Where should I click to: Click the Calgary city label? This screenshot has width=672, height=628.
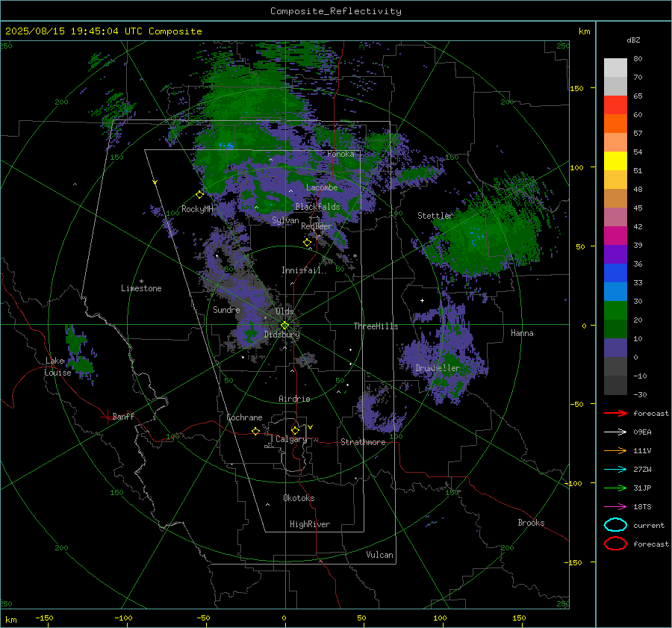click(x=291, y=439)
